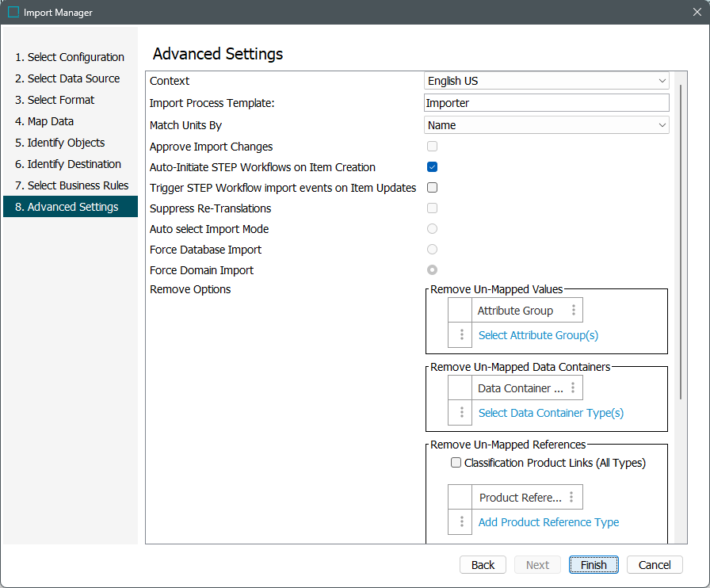Open the Data Container header options menu
This screenshot has height=588, width=710.
pyautogui.click(x=573, y=388)
